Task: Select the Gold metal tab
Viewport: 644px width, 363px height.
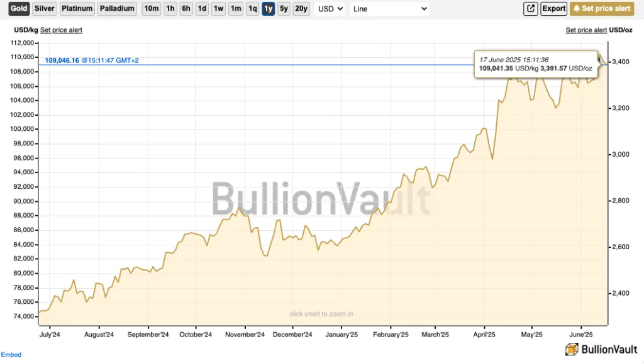Action: pos(19,9)
